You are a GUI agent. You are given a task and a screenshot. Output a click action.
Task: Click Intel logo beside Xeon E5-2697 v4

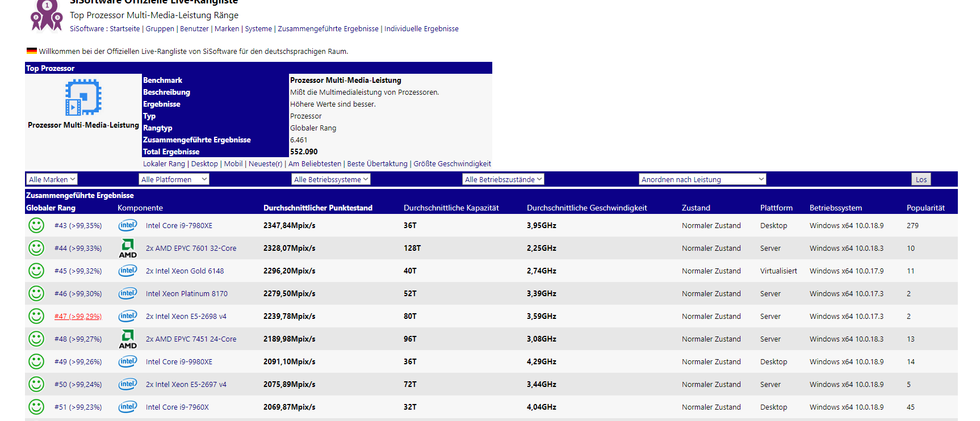128,384
